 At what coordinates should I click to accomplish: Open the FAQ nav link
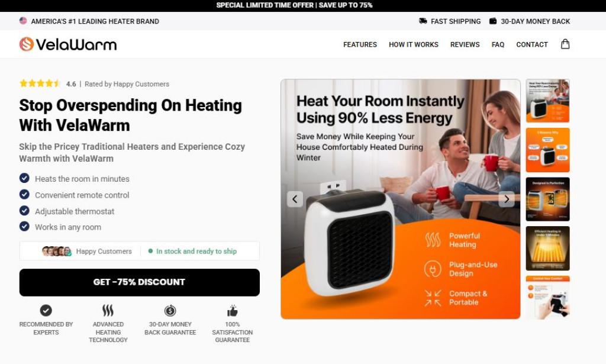498,44
